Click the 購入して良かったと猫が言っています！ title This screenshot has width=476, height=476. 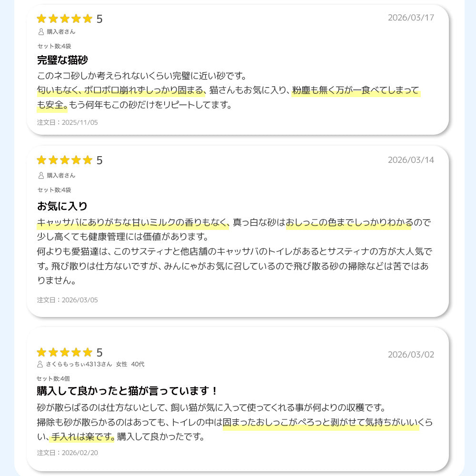tap(128, 391)
